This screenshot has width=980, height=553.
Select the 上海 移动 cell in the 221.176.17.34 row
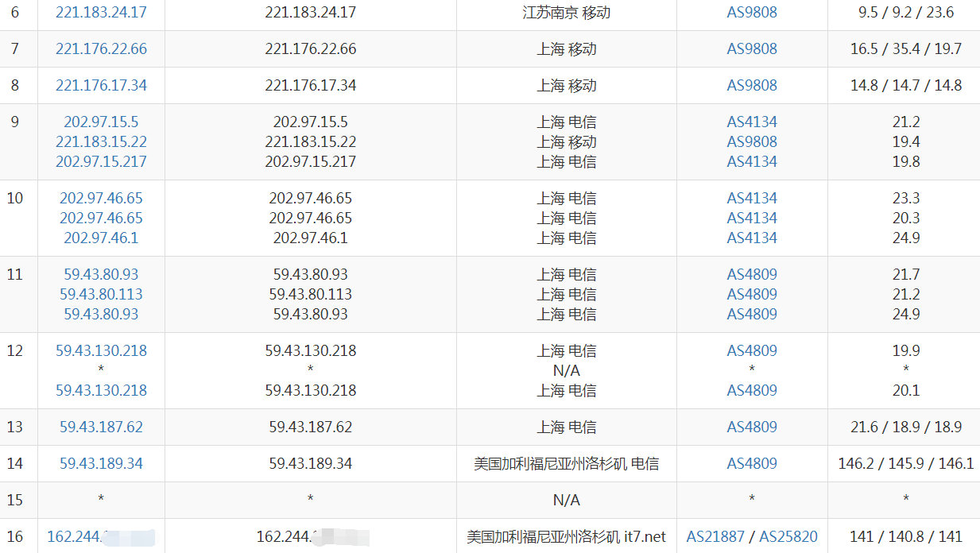click(x=566, y=85)
